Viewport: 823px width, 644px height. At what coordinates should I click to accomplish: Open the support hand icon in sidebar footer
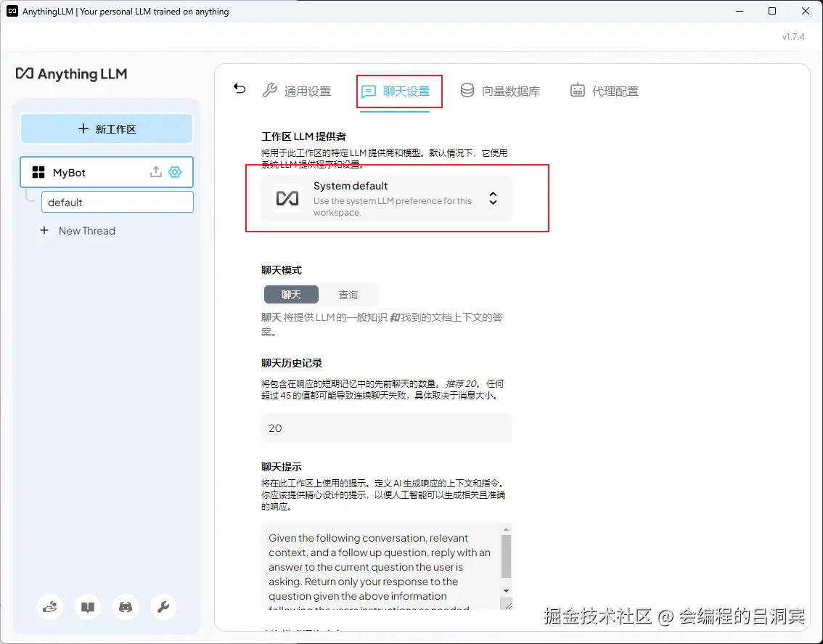pos(50,607)
